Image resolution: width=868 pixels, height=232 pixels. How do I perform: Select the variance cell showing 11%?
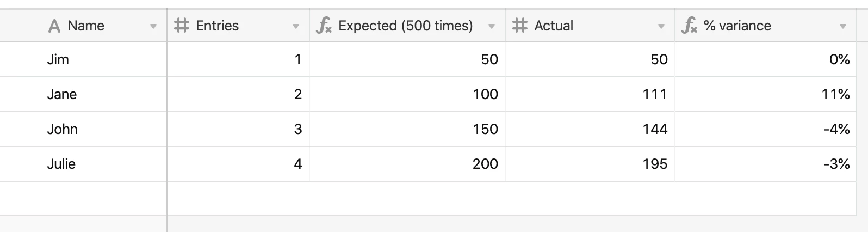[766, 94]
